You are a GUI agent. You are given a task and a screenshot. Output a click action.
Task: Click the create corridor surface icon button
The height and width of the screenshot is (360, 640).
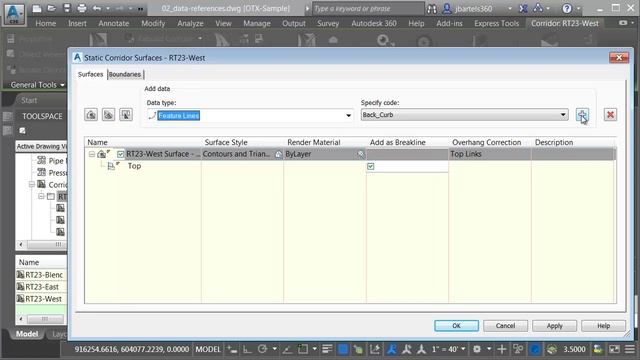[x=91, y=115]
